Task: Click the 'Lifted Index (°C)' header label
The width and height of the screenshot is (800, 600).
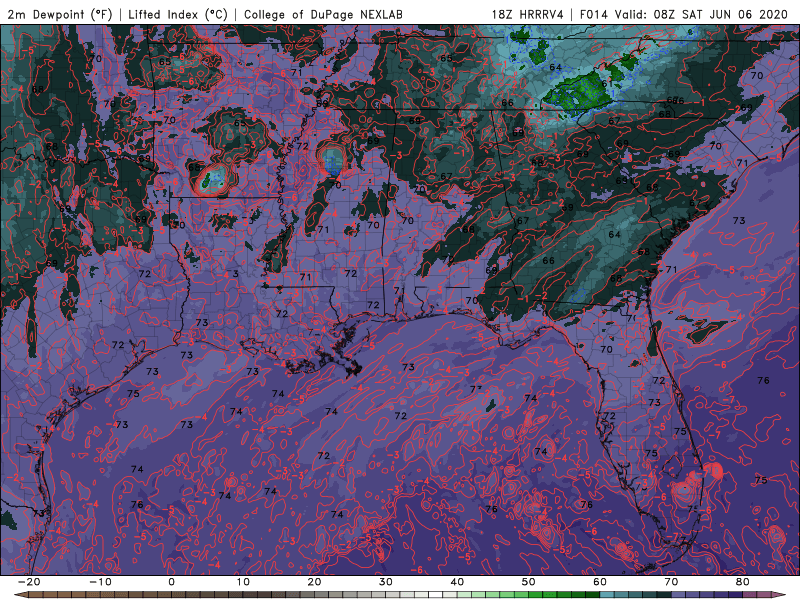Action: [x=178, y=14]
